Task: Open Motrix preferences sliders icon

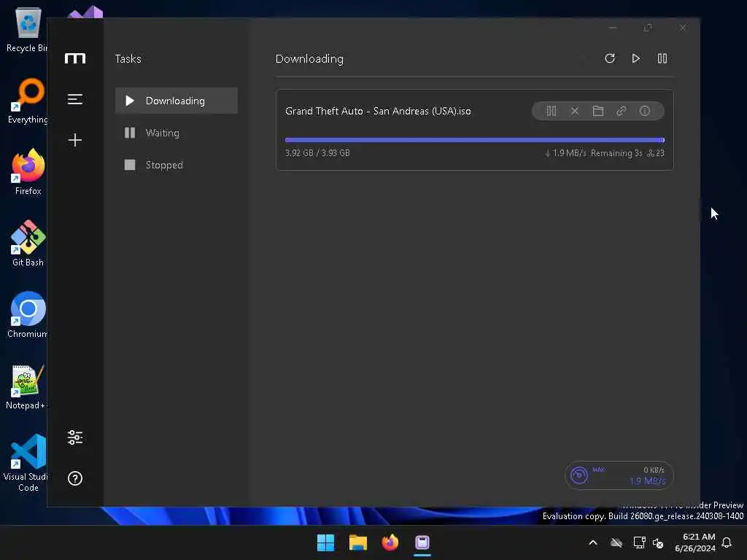Action: coord(75,437)
